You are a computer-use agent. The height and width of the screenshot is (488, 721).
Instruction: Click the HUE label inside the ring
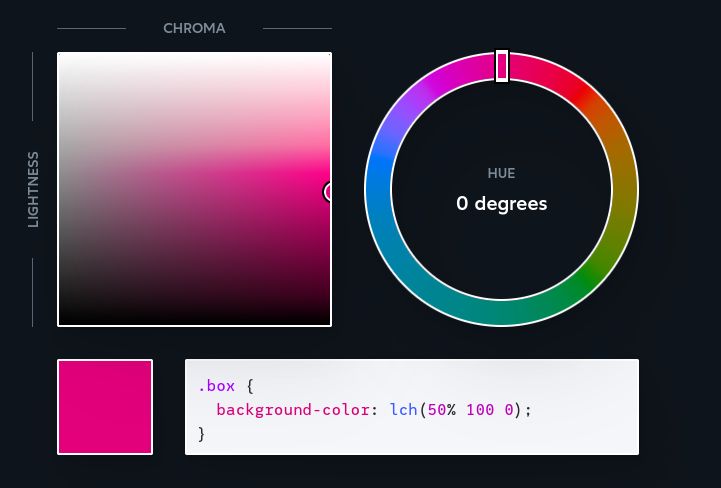point(501,173)
